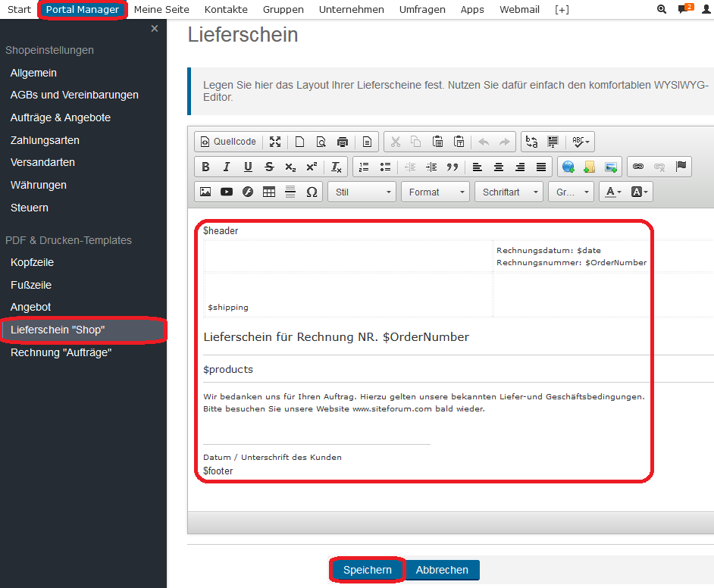Embed a YouTube video
Screen dimensions: 714x588
pos(227,192)
